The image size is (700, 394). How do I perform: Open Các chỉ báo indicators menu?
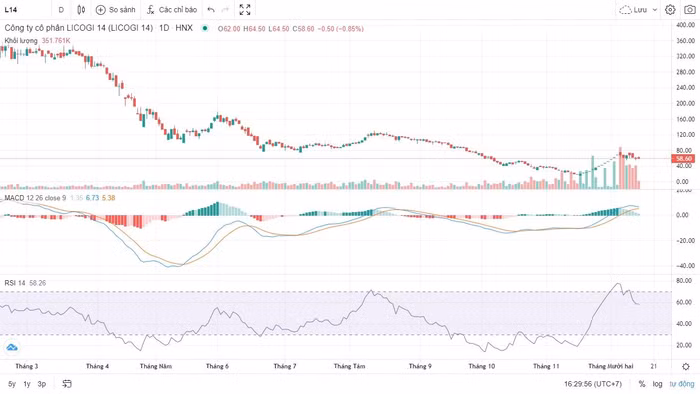(172, 9)
